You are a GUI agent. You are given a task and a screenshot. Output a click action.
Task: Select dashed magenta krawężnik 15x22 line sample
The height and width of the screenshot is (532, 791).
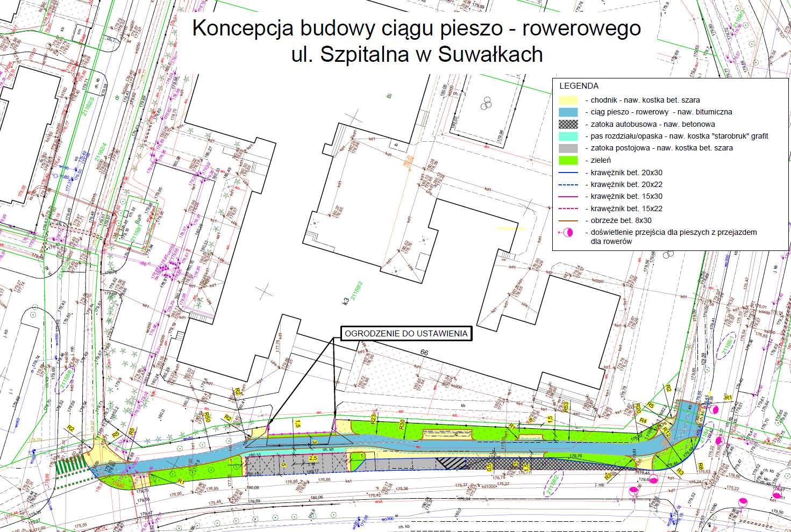pyautogui.click(x=568, y=209)
